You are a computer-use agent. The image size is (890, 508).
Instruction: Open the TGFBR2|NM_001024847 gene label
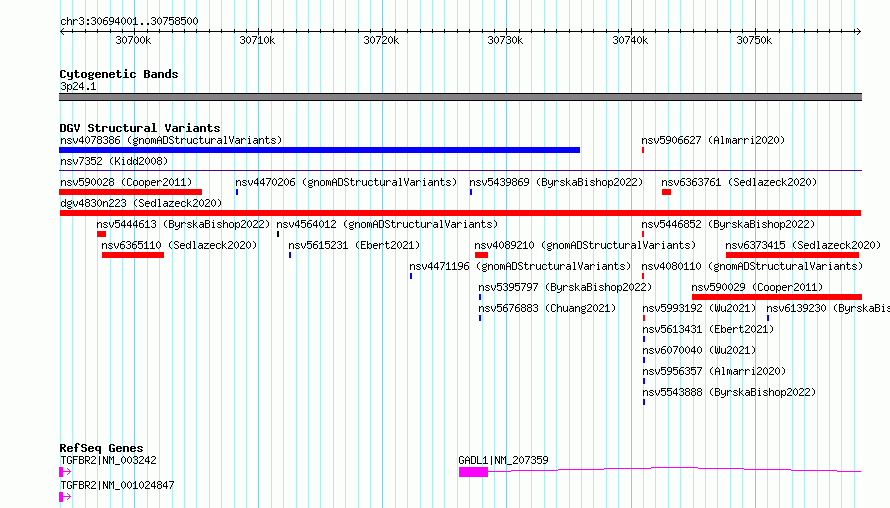click(117, 485)
